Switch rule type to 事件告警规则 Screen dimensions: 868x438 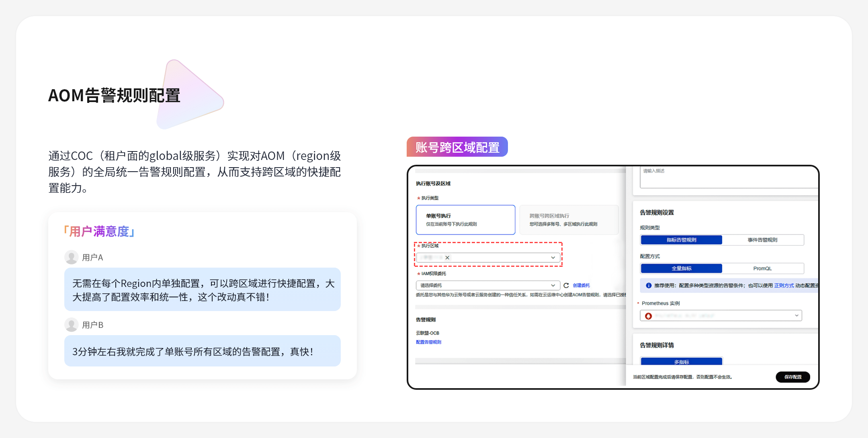[762, 240]
